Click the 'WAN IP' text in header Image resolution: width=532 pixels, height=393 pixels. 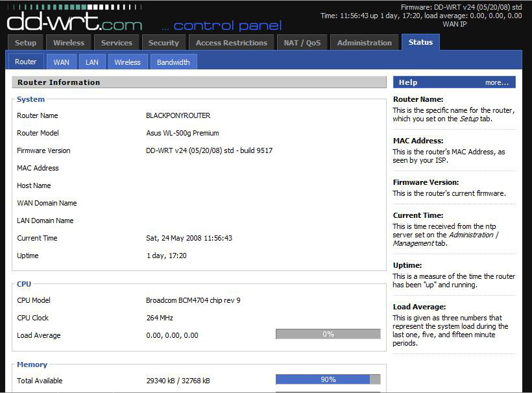tap(455, 24)
